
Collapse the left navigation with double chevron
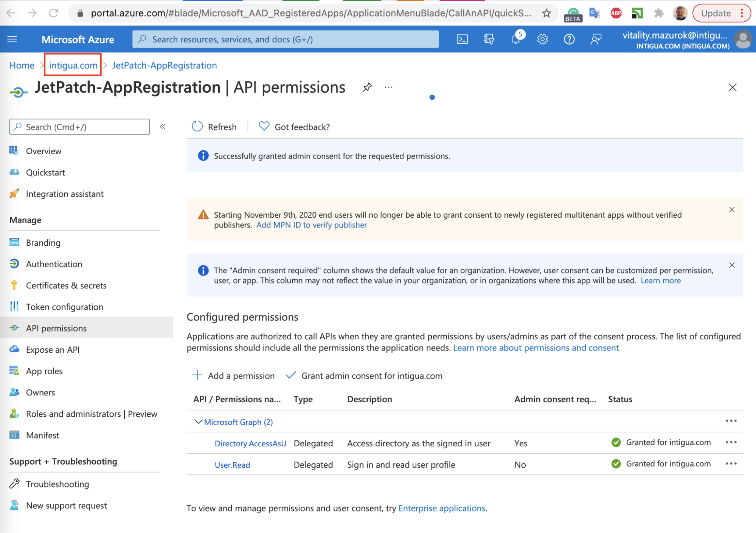163,127
